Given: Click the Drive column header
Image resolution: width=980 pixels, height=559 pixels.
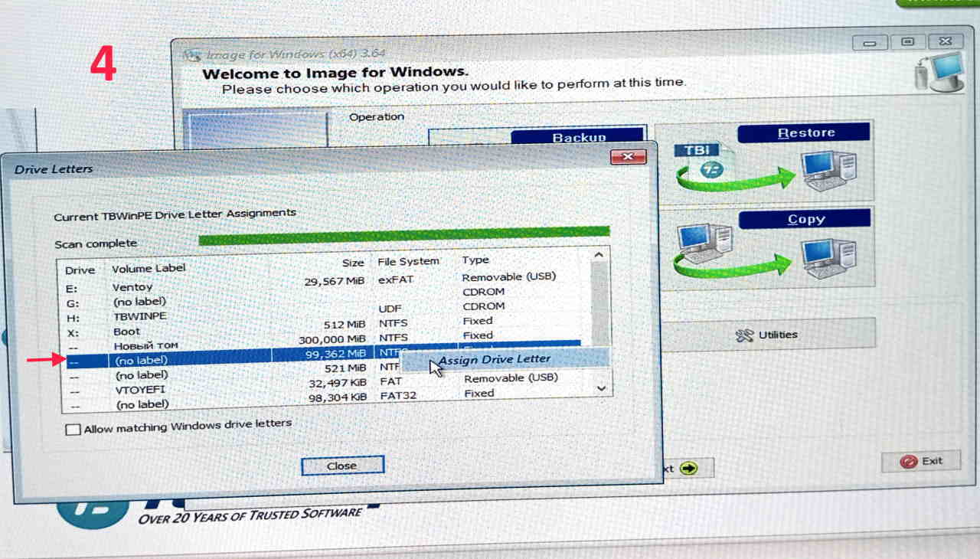Looking at the screenshot, I should pyautogui.click(x=80, y=270).
